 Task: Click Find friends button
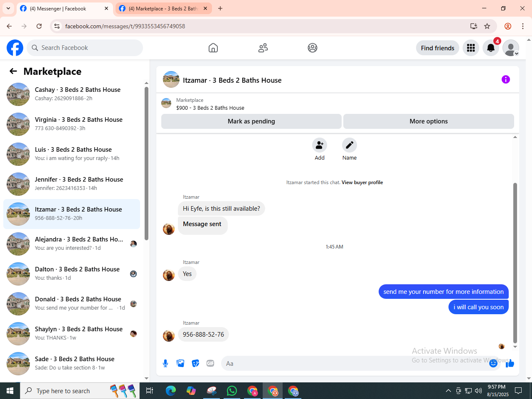438,48
